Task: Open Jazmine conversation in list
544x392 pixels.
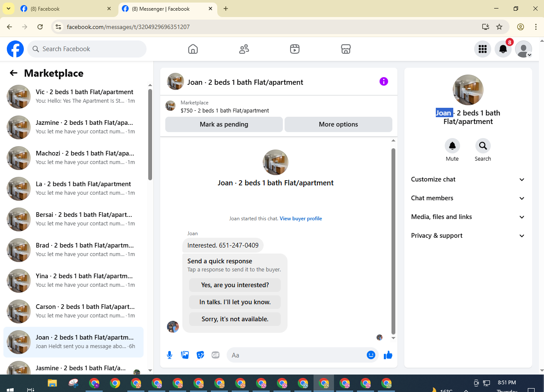Action: (73, 127)
